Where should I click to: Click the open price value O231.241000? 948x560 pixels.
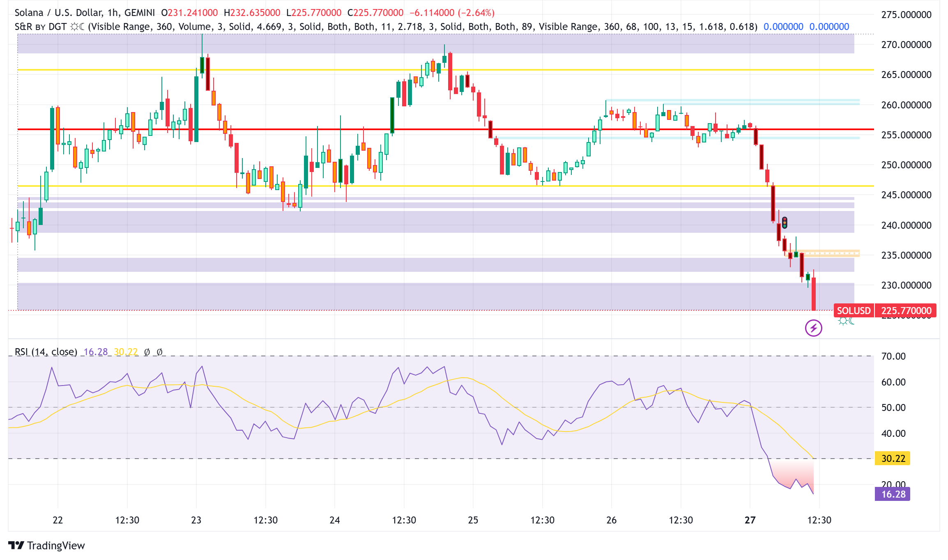tap(189, 13)
